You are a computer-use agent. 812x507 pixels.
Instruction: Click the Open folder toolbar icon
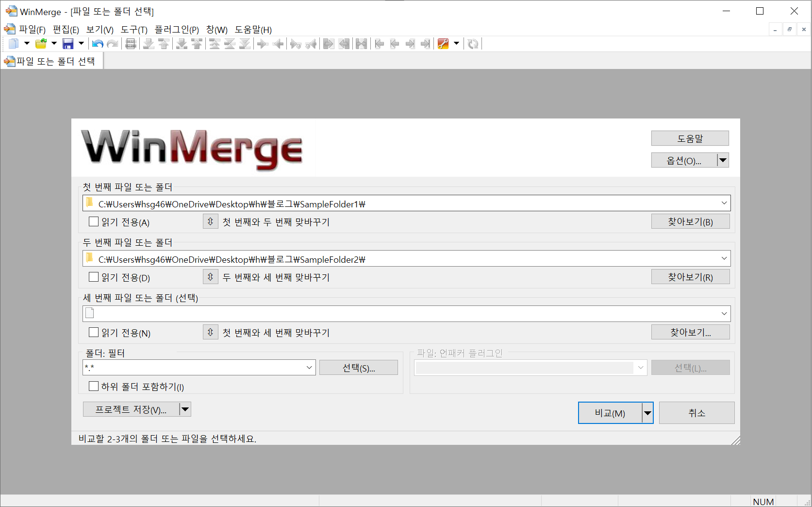click(41, 44)
